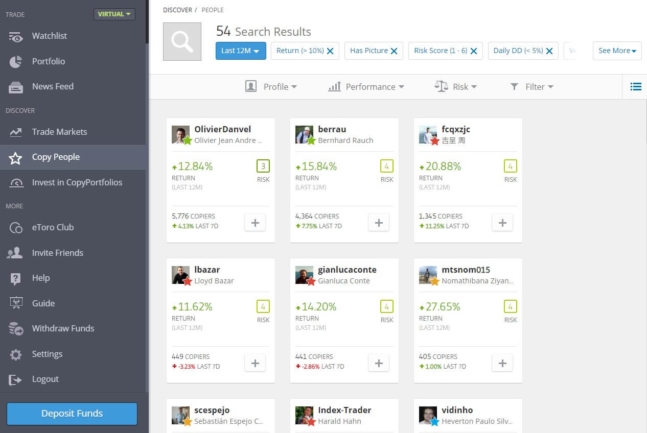Open the Guide presentation icon
The width and height of the screenshot is (647, 433).
[x=16, y=303]
